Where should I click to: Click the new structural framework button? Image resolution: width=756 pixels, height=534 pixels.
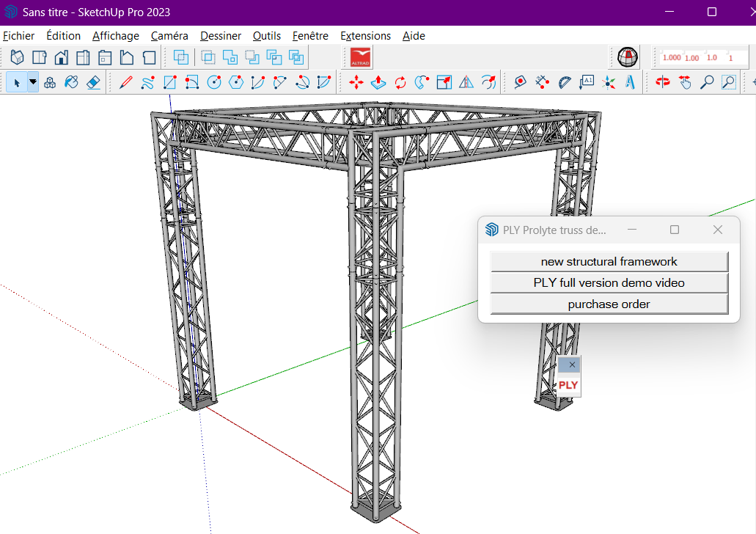click(608, 261)
